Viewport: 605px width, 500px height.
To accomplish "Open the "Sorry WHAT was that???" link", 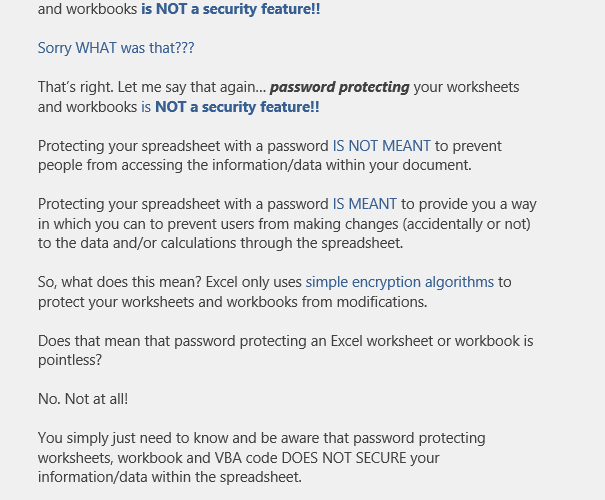I will (x=116, y=48).
